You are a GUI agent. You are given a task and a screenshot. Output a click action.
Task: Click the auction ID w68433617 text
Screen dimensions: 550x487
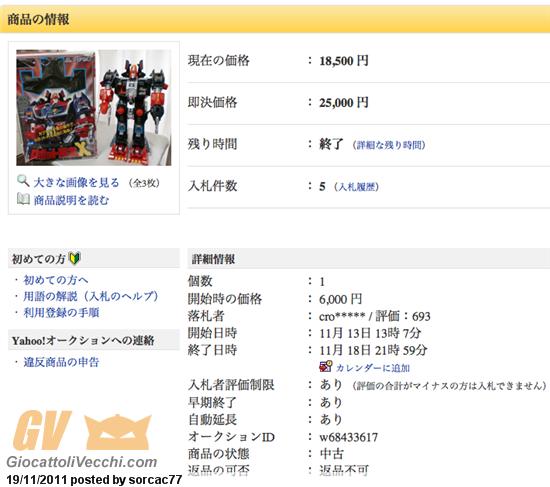[348, 437]
